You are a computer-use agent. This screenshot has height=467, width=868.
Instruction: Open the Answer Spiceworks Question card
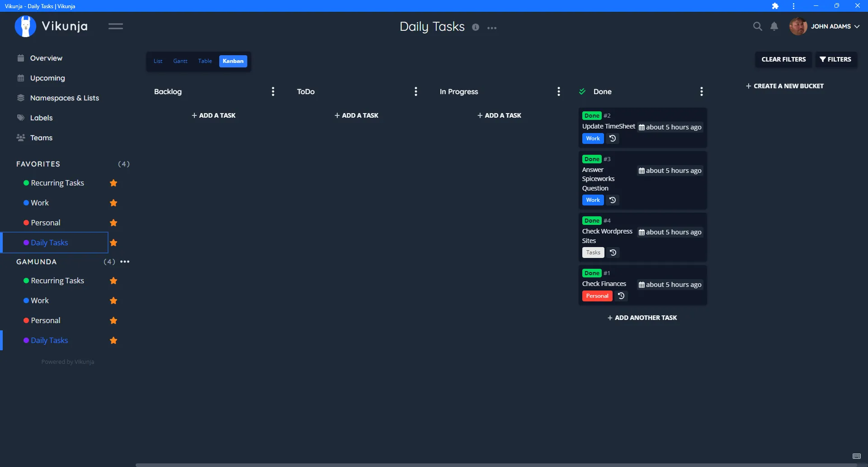click(x=642, y=180)
